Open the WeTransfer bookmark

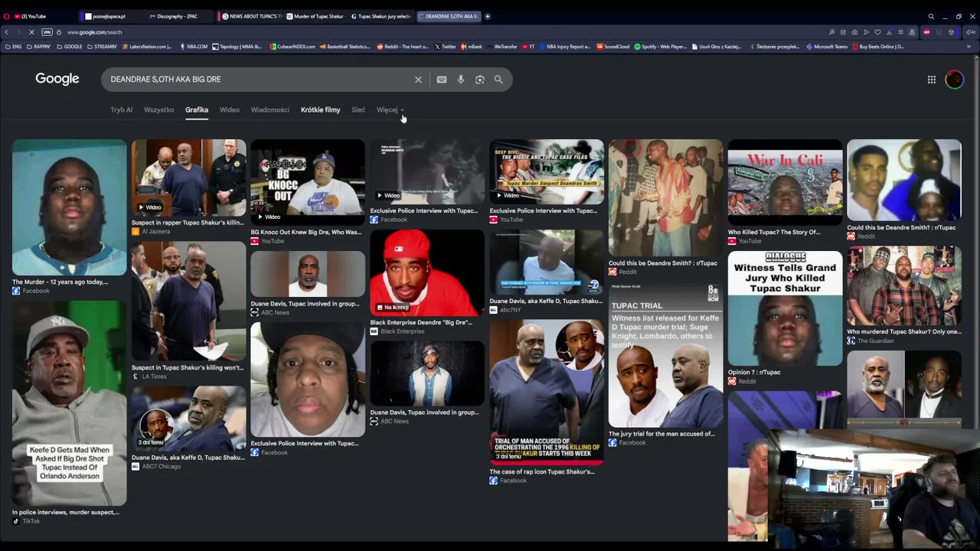[501, 47]
